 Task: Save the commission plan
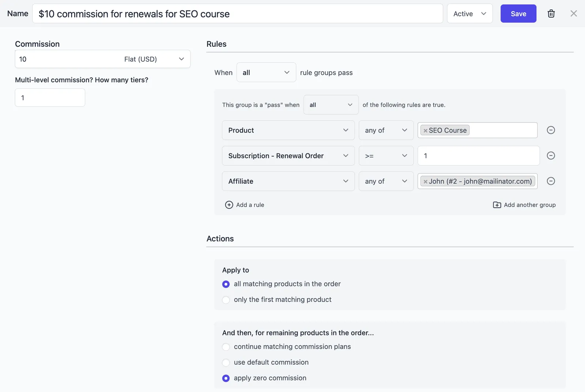point(518,14)
